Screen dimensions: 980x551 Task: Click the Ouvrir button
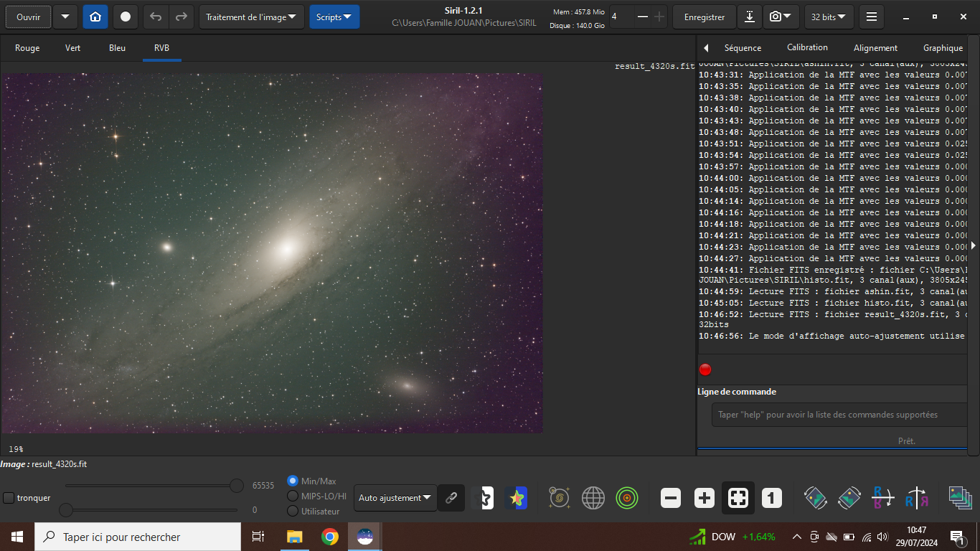(x=29, y=17)
